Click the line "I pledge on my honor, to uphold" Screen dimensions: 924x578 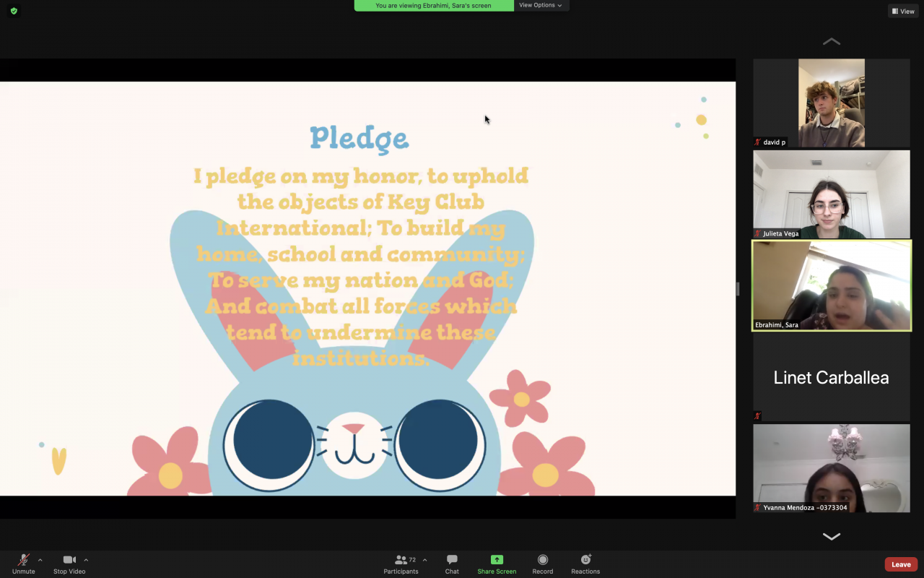[x=361, y=176]
